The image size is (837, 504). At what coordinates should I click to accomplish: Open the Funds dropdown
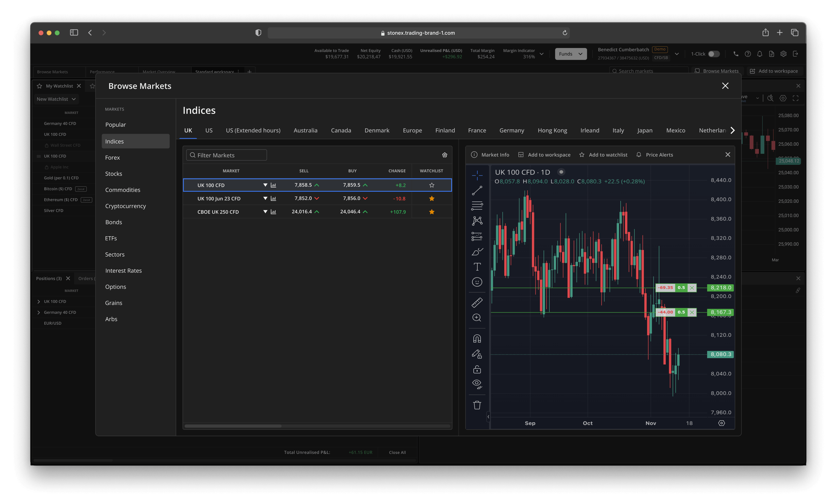tap(570, 54)
